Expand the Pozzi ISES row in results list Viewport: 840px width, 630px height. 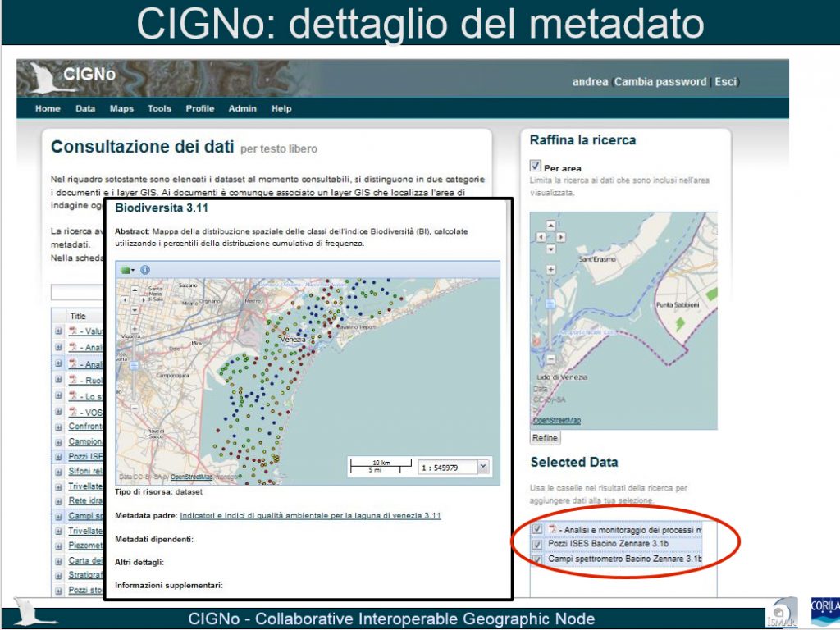point(58,456)
